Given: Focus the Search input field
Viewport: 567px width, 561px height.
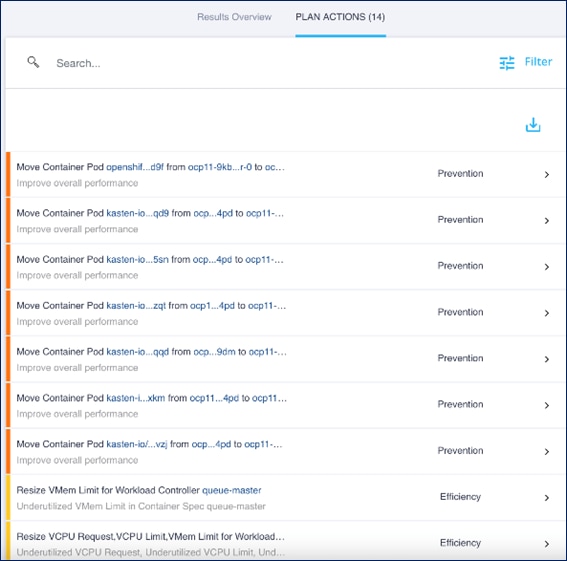Looking at the screenshot, I should coord(253,63).
